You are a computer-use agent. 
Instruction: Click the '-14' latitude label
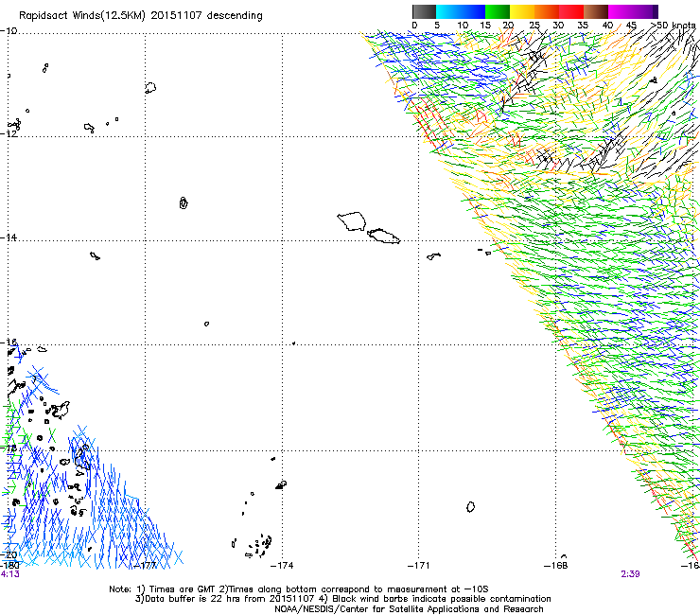(9, 237)
